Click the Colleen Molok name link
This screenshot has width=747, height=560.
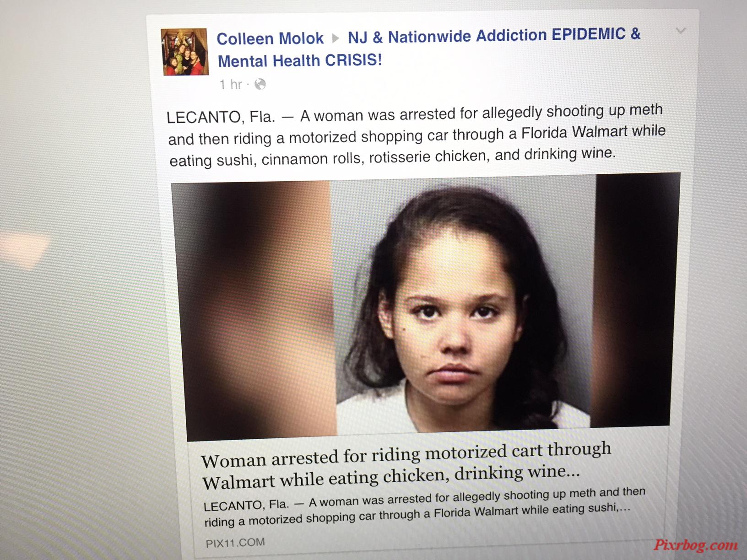pyautogui.click(x=270, y=38)
